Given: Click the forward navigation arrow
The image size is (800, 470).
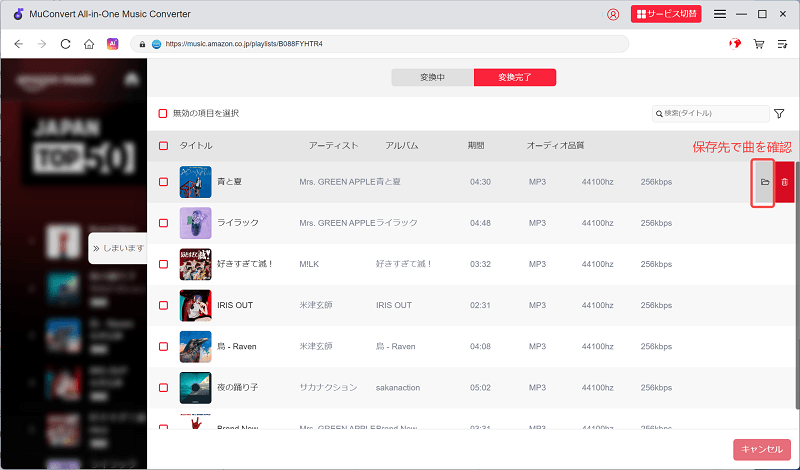Looking at the screenshot, I should 42,44.
